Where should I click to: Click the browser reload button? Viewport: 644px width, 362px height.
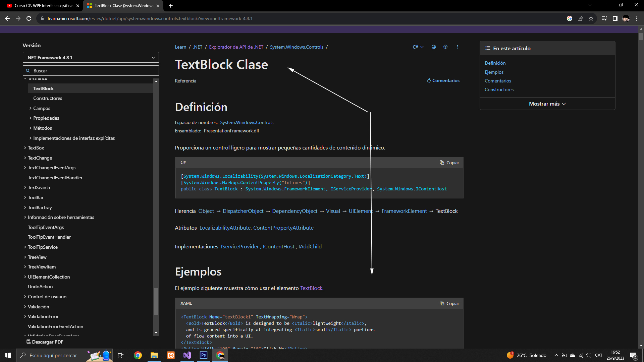pos(29,18)
